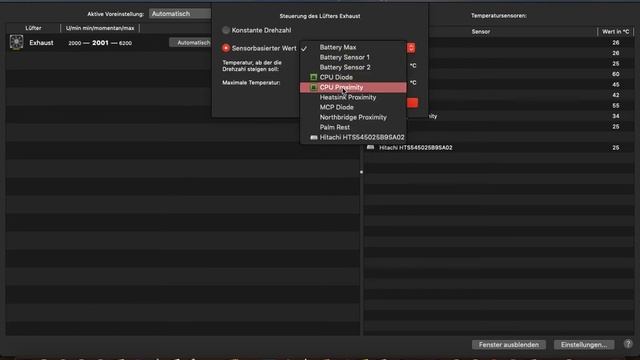This screenshot has height=360, width=640.
Task: Choose Hitachi HTS545025B9SA02 from sensor menu
Action: pyautogui.click(x=353, y=137)
